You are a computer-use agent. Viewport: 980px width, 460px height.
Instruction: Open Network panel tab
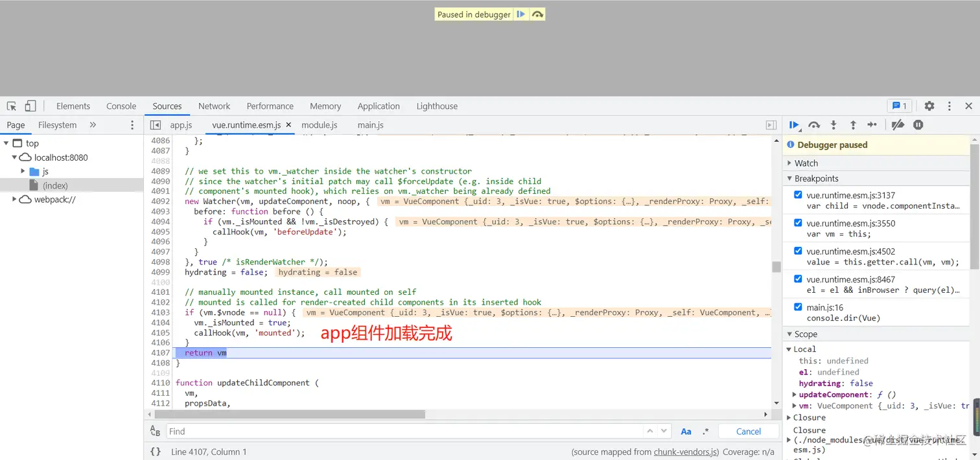(215, 106)
